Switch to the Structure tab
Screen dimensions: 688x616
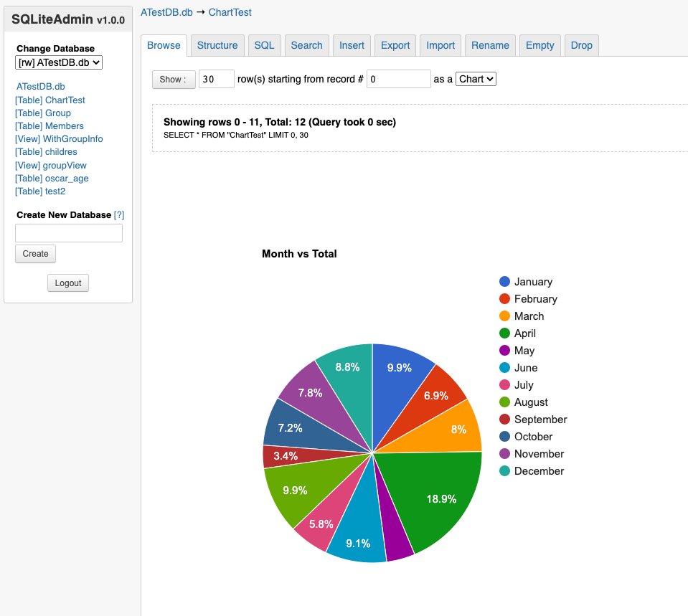(x=217, y=45)
